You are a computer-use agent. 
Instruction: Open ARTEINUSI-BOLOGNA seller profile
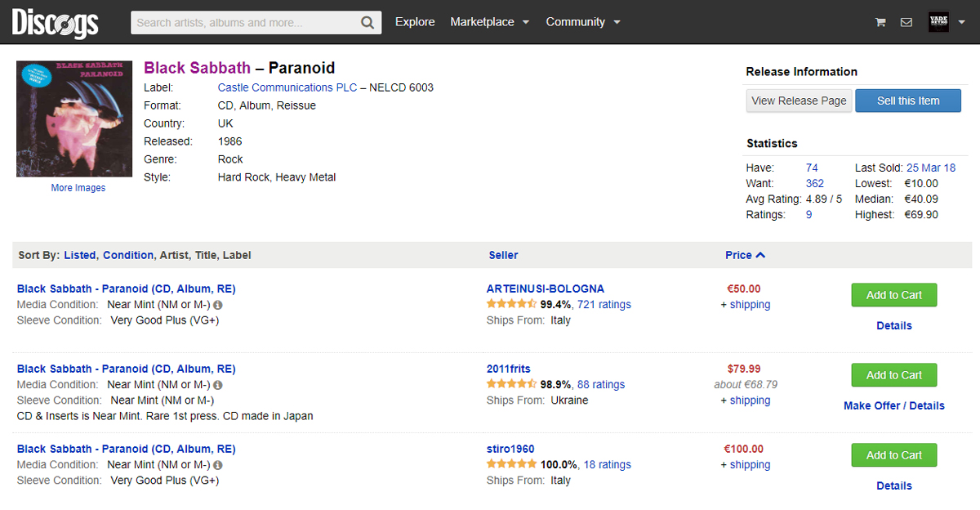tap(546, 289)
